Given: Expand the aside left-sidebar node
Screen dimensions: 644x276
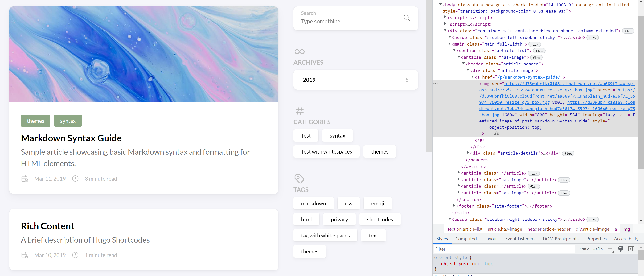Looking at the screenshot, I should (x=450, y=37).
